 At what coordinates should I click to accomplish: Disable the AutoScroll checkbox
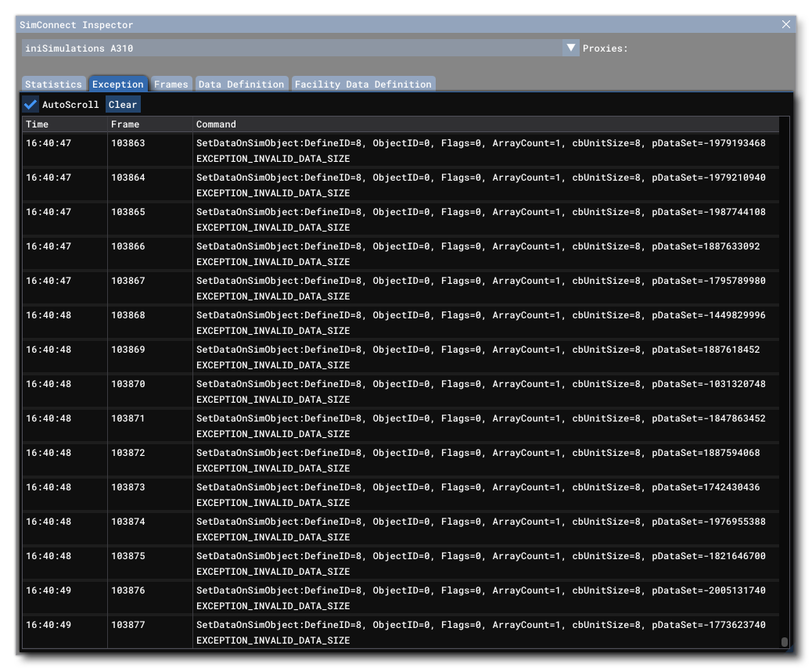[x=30, y=105]
